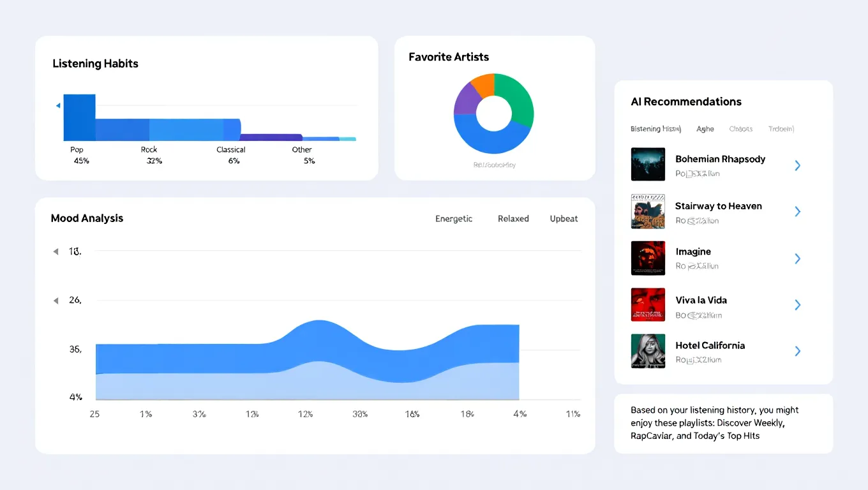This screenshot has height=490, width=868.
Task: Click the triangle marker beside the 26 axis label
Action: point(56,301)
